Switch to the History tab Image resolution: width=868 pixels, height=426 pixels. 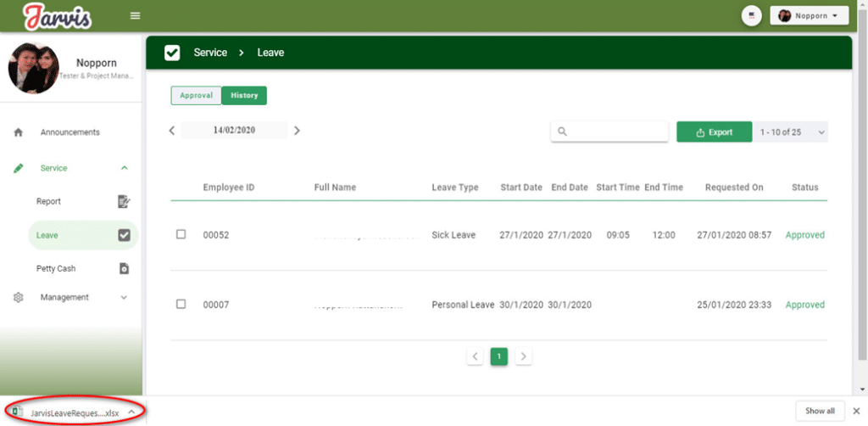pyautogui.click(x=244, y=96)
